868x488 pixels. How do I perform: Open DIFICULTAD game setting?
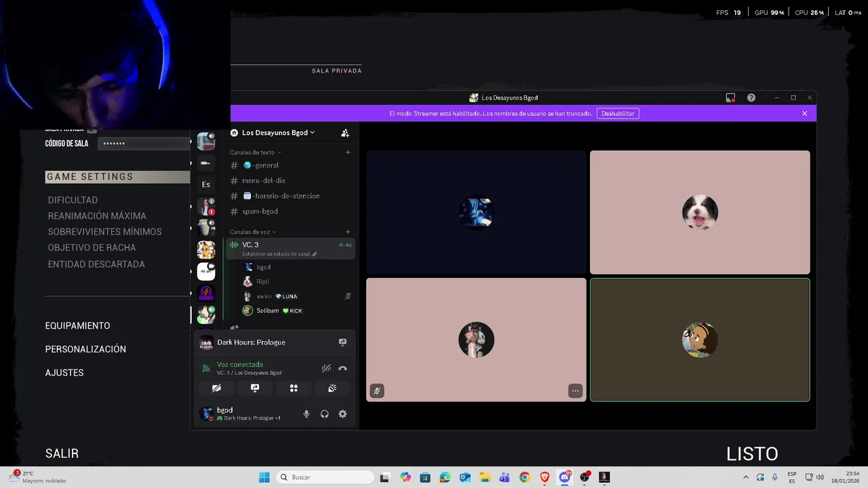click(73, 200)
